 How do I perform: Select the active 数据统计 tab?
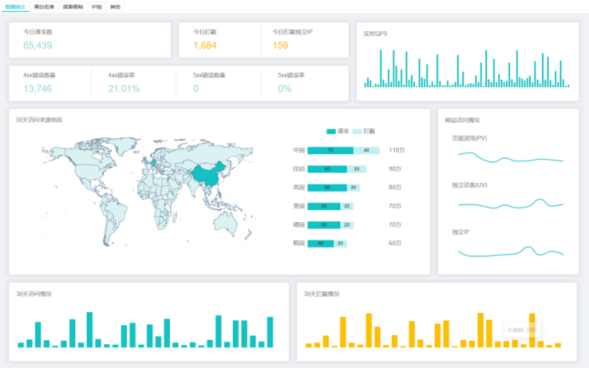click(15, 7)
